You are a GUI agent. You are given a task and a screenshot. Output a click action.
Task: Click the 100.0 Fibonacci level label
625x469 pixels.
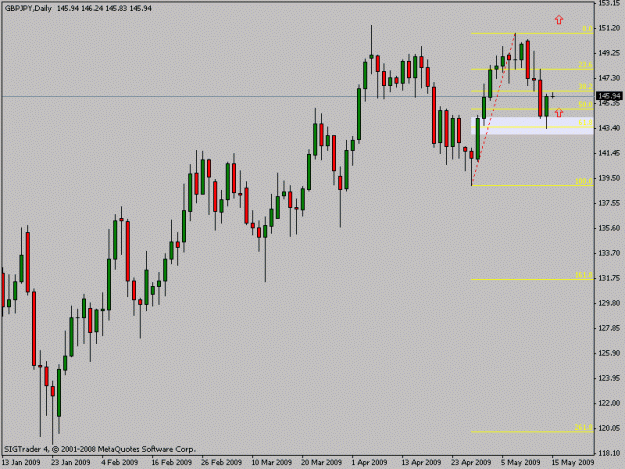(584, 181)
